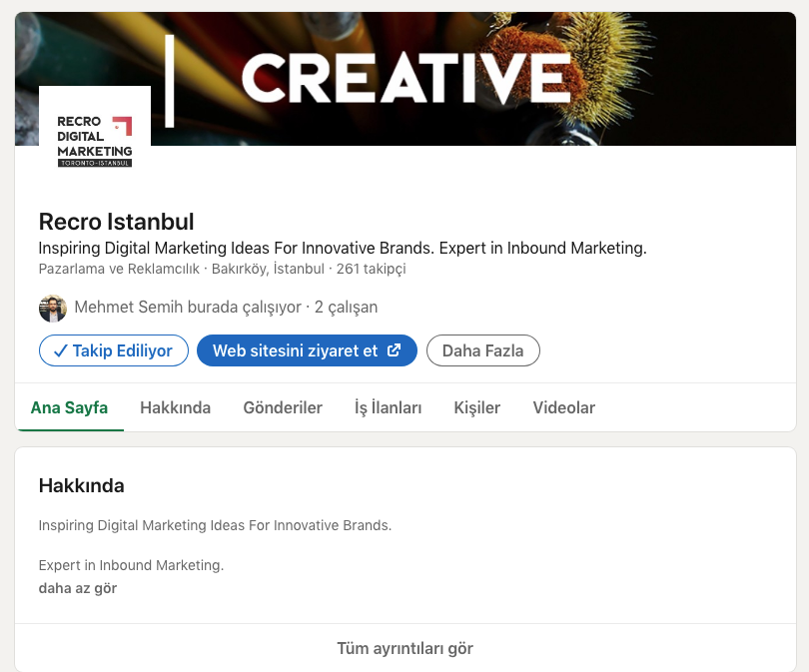Open the Kişiler tab
The width and height of the screenshot is (809, 672).
pyautogui.click(x=477, y=407)
